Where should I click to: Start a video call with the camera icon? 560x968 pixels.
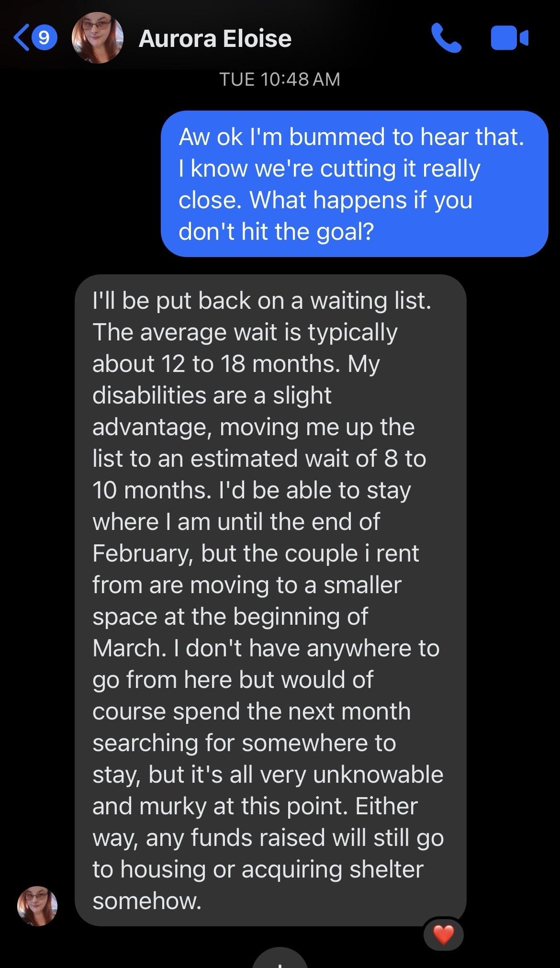tap(509, 38)
